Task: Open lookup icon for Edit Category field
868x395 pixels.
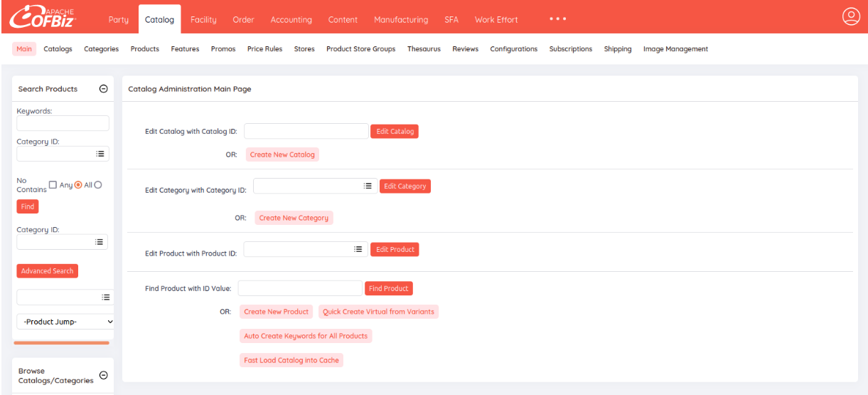Action: tap(368, 186)
